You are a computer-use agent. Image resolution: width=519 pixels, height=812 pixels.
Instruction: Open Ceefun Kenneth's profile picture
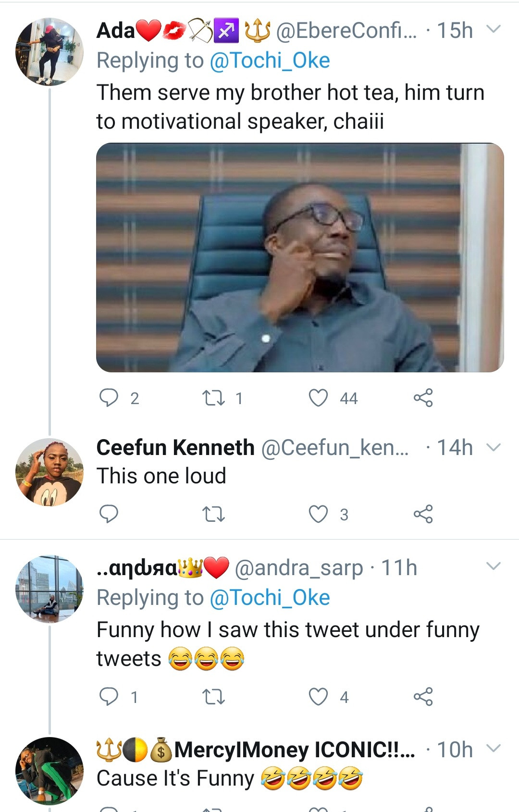(49, 472)
